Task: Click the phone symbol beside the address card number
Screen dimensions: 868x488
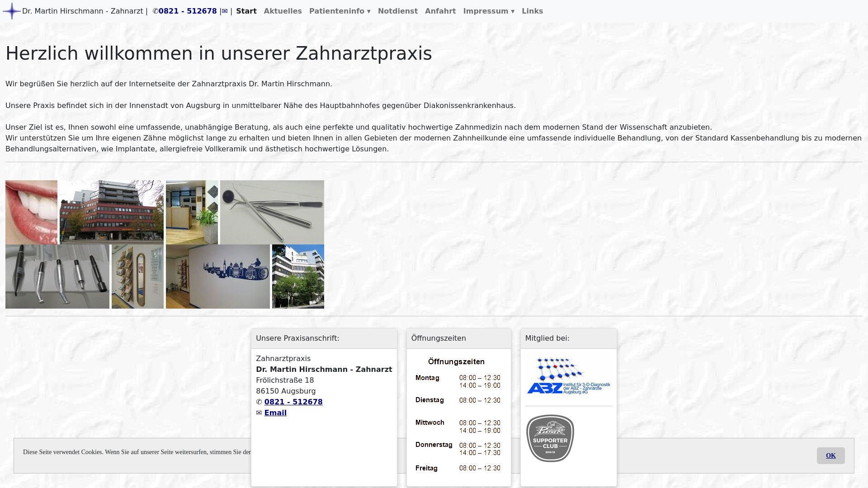Action: pyautogui.click(x=259, y=402)
